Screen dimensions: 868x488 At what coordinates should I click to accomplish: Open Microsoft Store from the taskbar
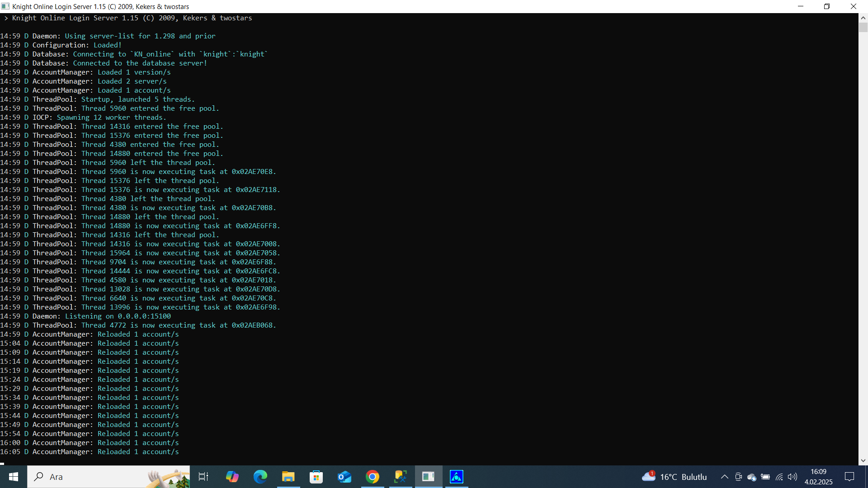(316, 477)
